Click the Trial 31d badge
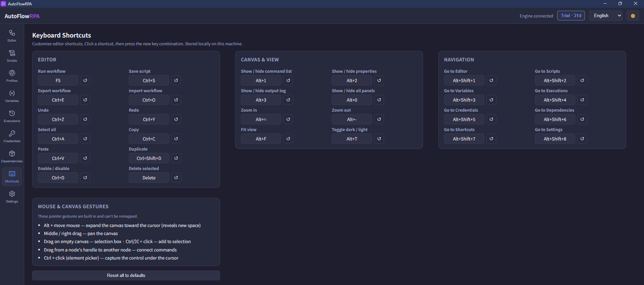Image resolution: width=644 pixels, height=285 pixels. (x=571, y=16)
